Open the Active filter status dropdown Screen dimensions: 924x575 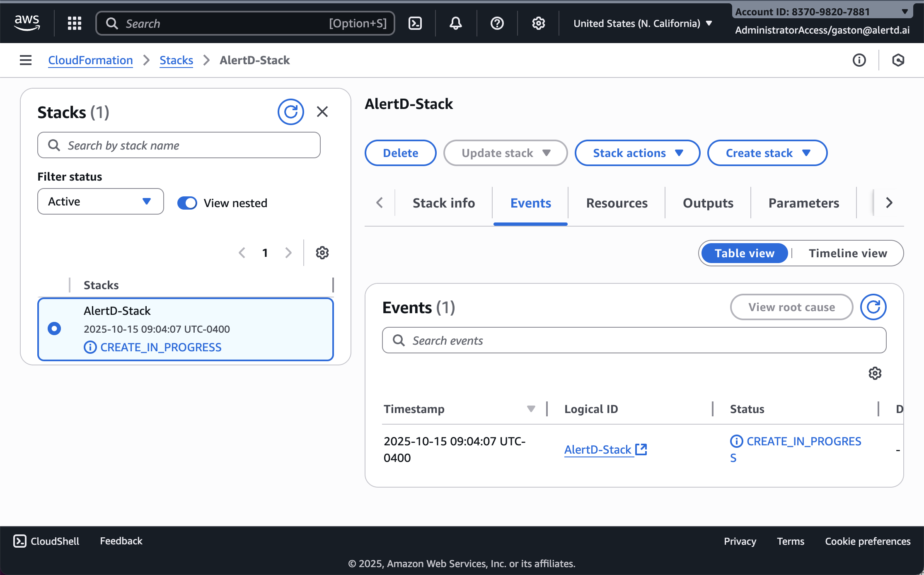pyautogui.click(x=100, y=201)
